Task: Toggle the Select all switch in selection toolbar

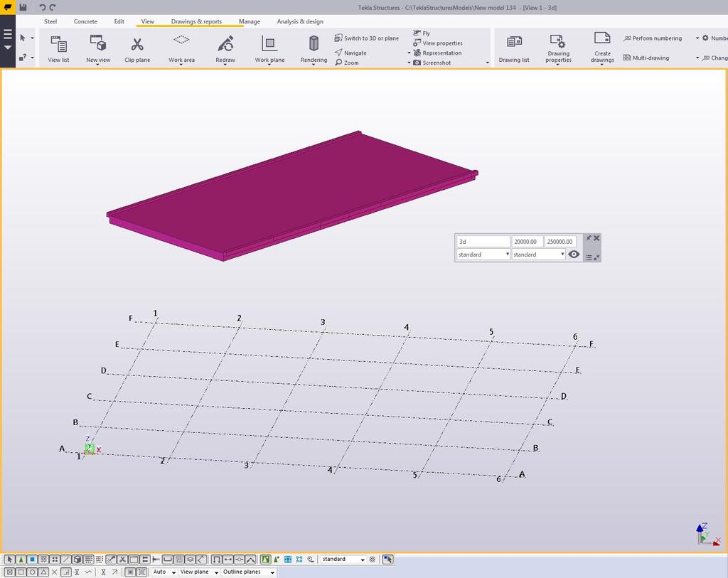Action: (x=10, y=560)
